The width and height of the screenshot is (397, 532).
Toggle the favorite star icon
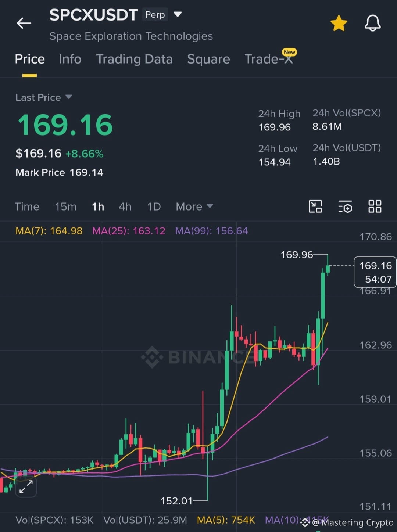pos(339,23)
